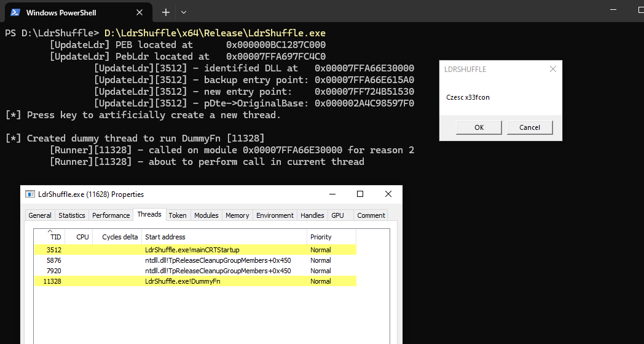Image resolution: width=644 pixels, height=344 pixels.
Task: Close the Windows PowerShell tab
Action: pos(142,12)
